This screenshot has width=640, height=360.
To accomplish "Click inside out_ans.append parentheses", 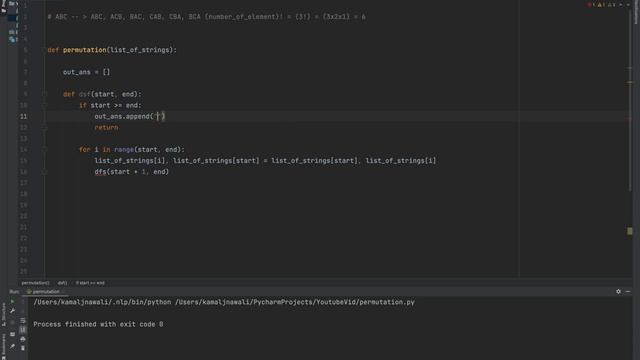I will (x=158, y=116).
